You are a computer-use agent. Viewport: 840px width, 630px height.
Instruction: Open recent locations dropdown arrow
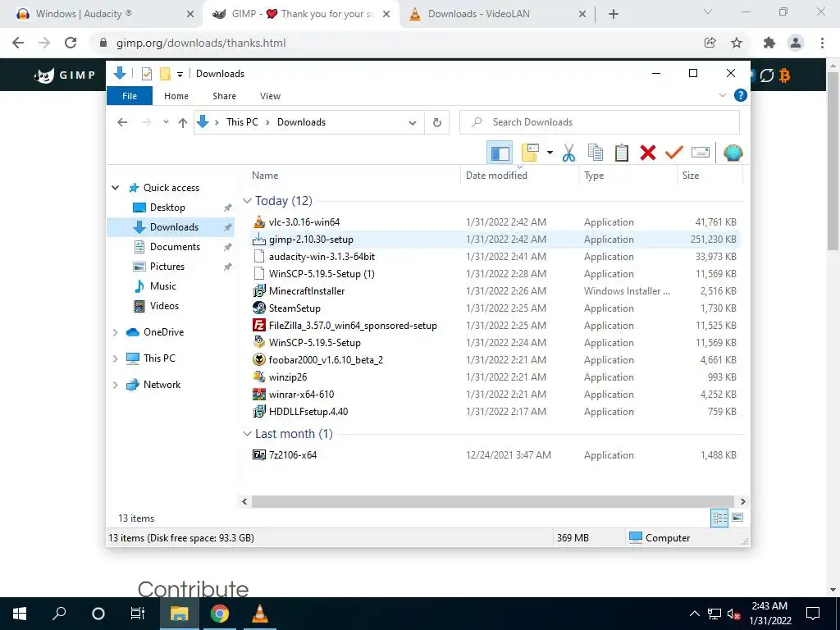click(x=166, y=122)
